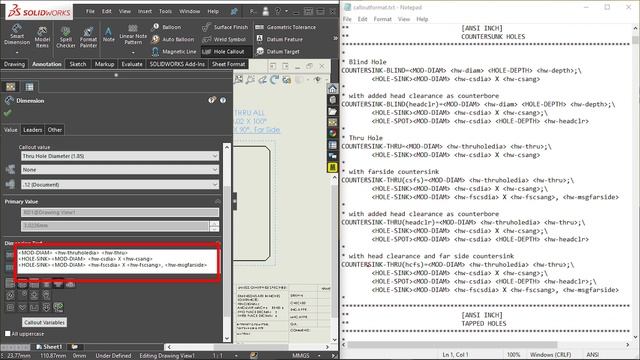The height and width of the screenshot is (360, 640).
Task: Open the Format menu in Notepad
Action: click(x=382, y=19)
